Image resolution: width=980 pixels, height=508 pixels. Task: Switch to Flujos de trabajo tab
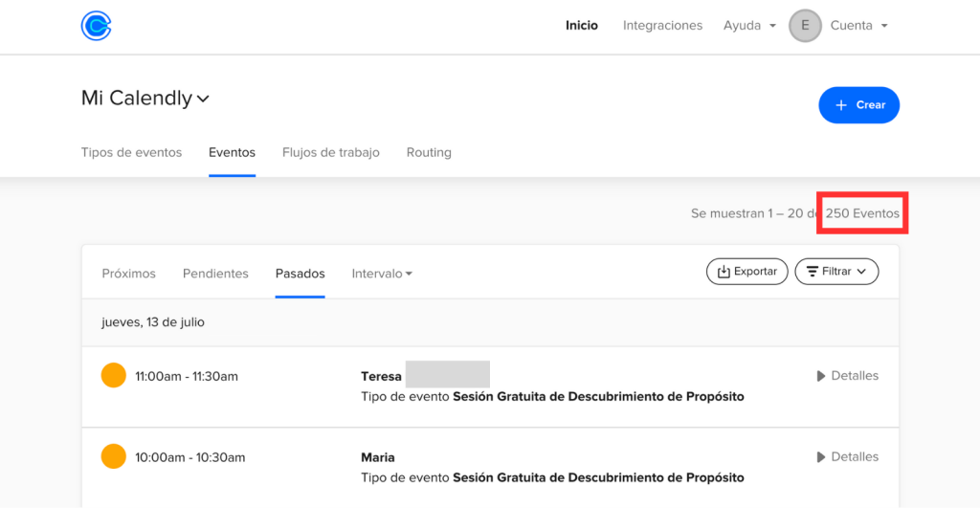click(330, 152)
